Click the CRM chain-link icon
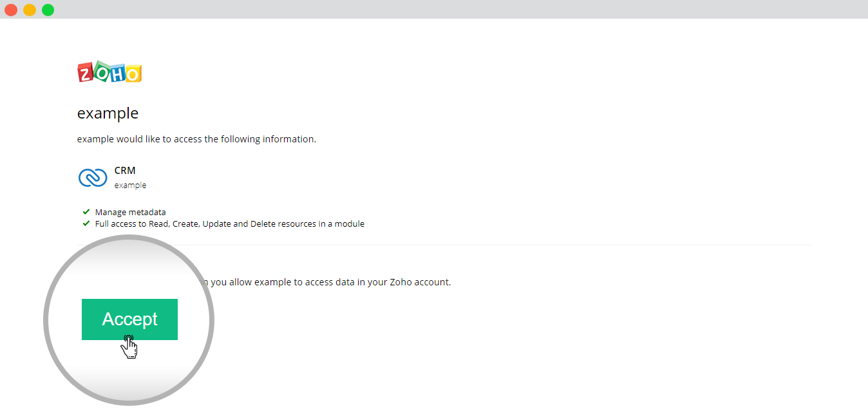This screenshot has height=409, width=868. point(93,178)
